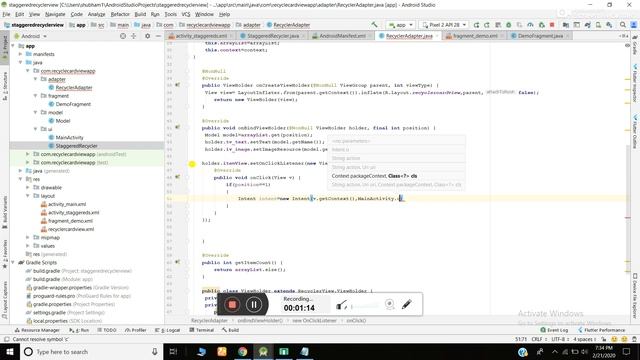This screenshot has height=360, width=640.
Task: Click the override gutter icon beside getItemCount
Action: pyautogui.click(x=178, y=262)
